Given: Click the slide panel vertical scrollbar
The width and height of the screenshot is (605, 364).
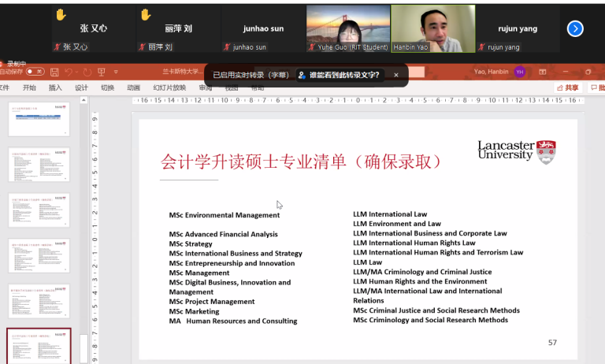Looking at the screenshot, I should pyautogui.click(x=84, y=347).
